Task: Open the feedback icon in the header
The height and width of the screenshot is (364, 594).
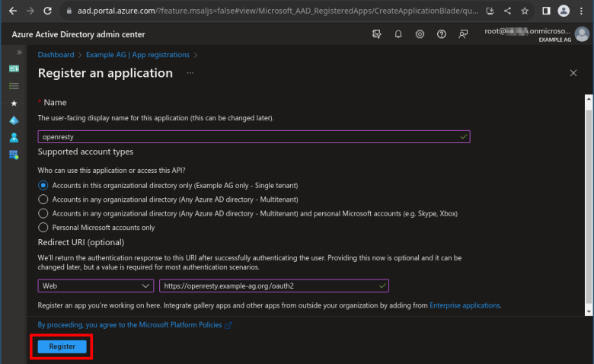Action: (x=463, y=34)
